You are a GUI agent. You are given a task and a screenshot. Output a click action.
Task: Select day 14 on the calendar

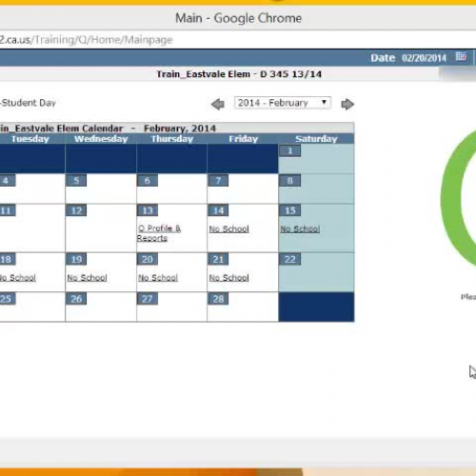pyautogui.click(x=218, y=210)
